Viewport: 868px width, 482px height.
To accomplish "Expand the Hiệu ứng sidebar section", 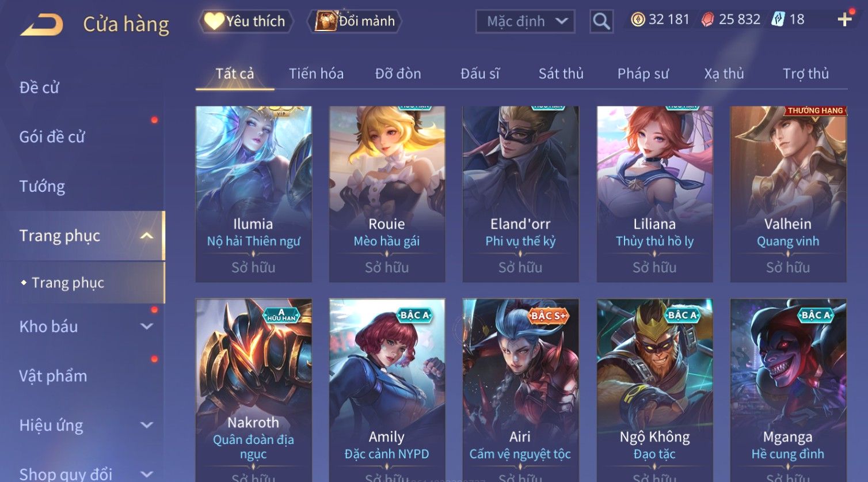I will [147, 425].
